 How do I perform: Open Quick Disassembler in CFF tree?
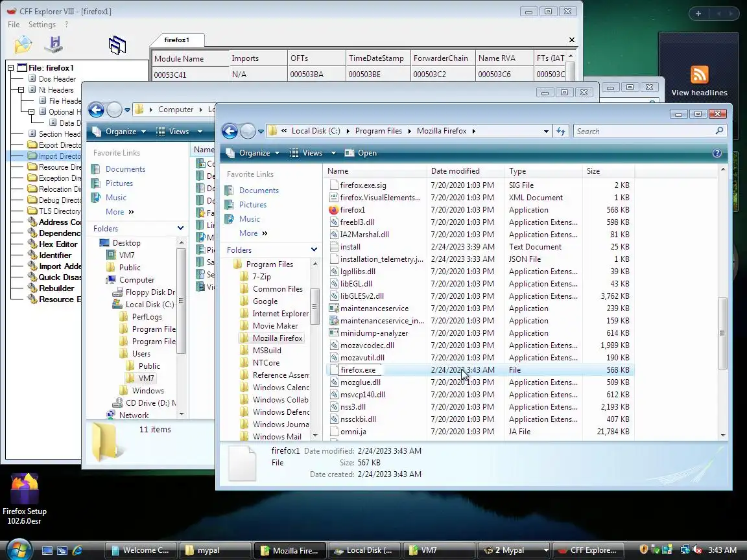pyautogui.click(x=60, y=277)
